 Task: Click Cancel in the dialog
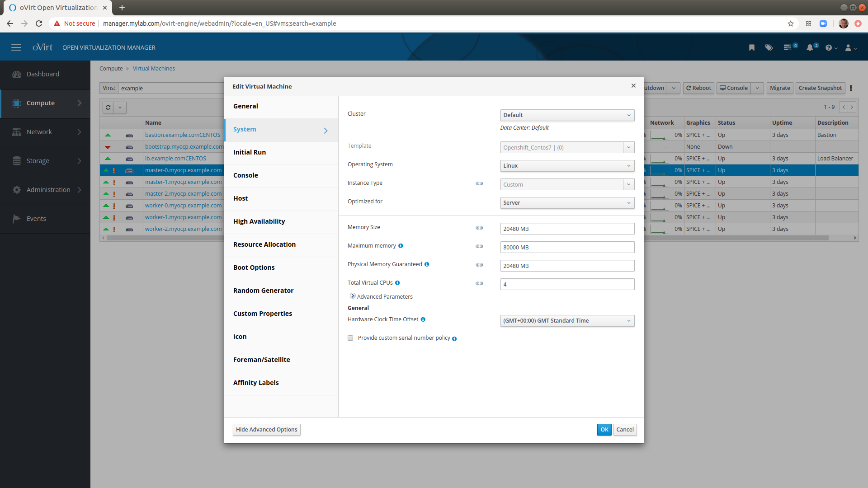pyautogui.click(x=625, y=430)
